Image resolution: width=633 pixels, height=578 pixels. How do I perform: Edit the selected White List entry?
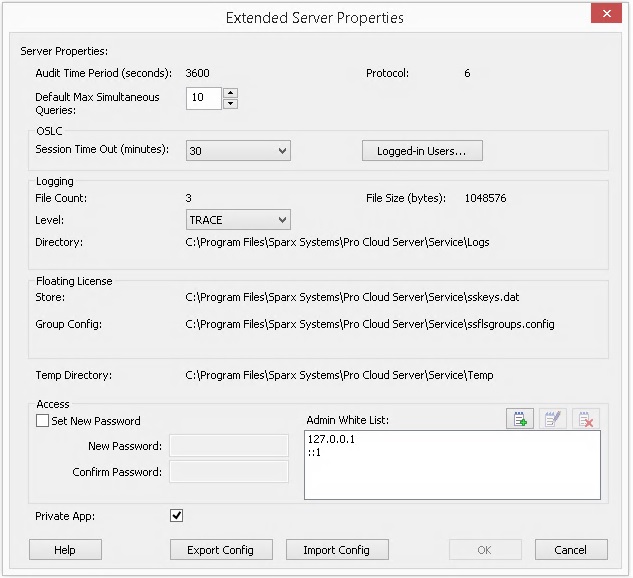coord(552,419)
